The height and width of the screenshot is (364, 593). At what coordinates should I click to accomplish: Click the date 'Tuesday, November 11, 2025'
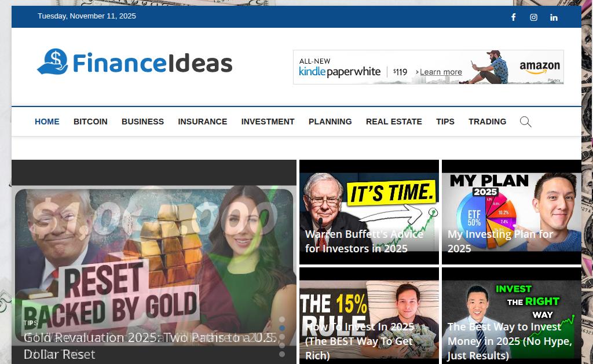click(87, 16)
